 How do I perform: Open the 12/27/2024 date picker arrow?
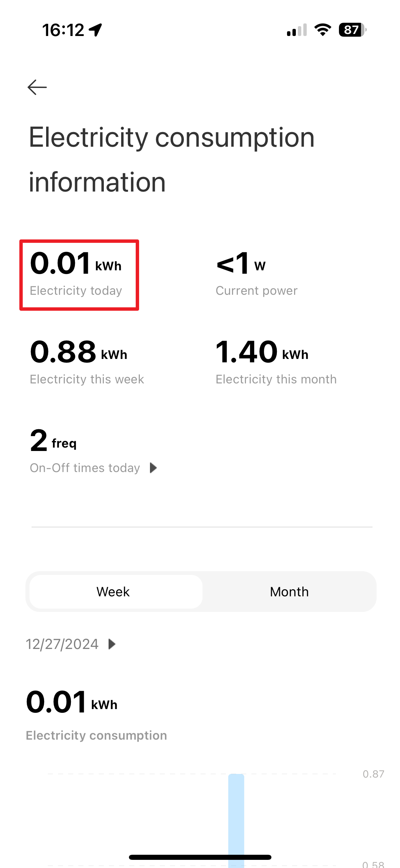112,644
